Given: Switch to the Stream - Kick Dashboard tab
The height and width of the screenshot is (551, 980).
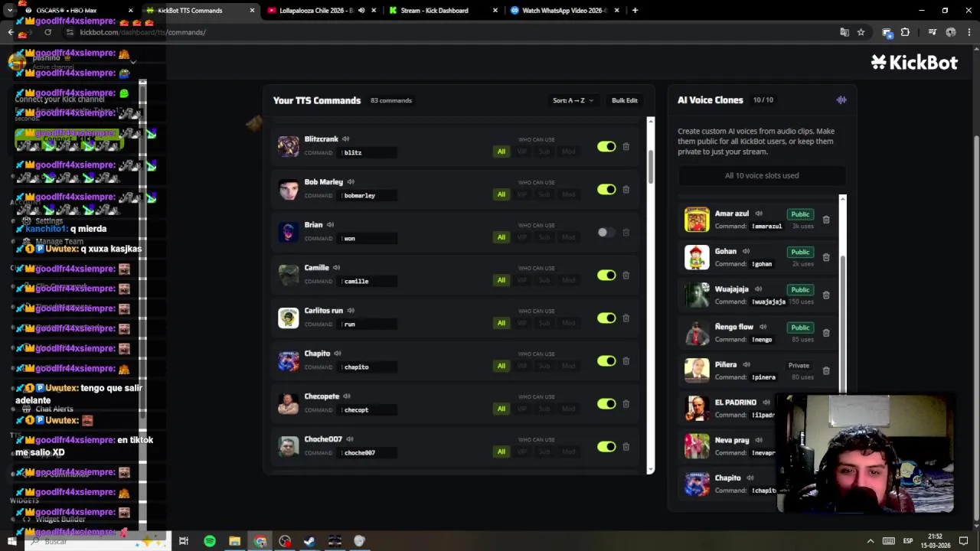Looking at the screenshot, I should [442, 11].
